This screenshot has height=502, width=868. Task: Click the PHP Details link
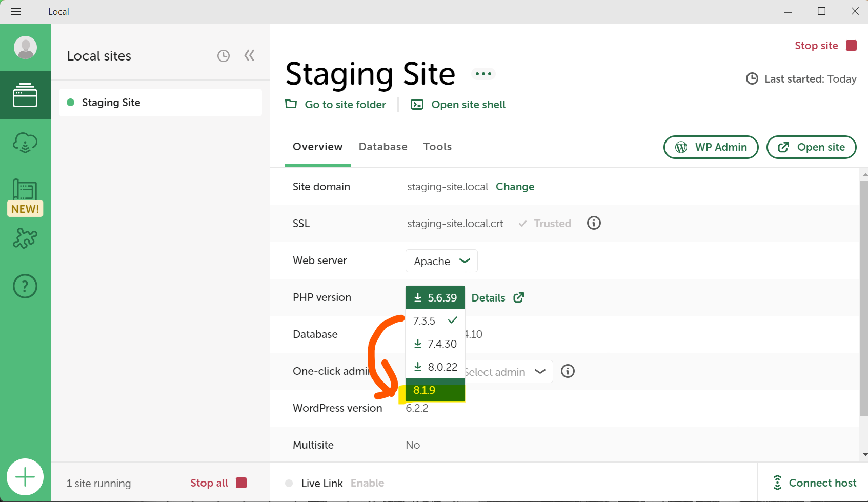click(x=488, y=298)
